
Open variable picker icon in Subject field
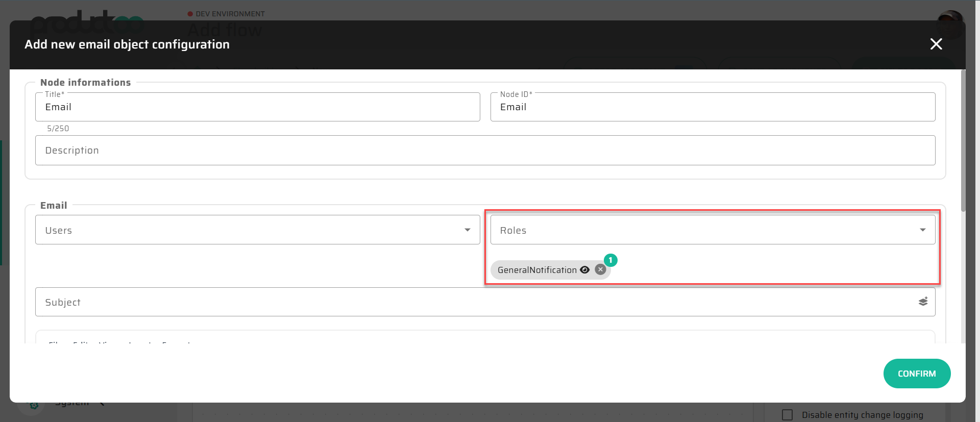923,302
